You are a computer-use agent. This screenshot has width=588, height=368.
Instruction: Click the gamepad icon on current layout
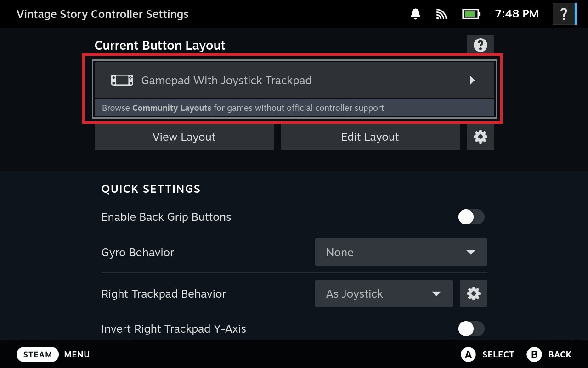(x=122, y=80)
